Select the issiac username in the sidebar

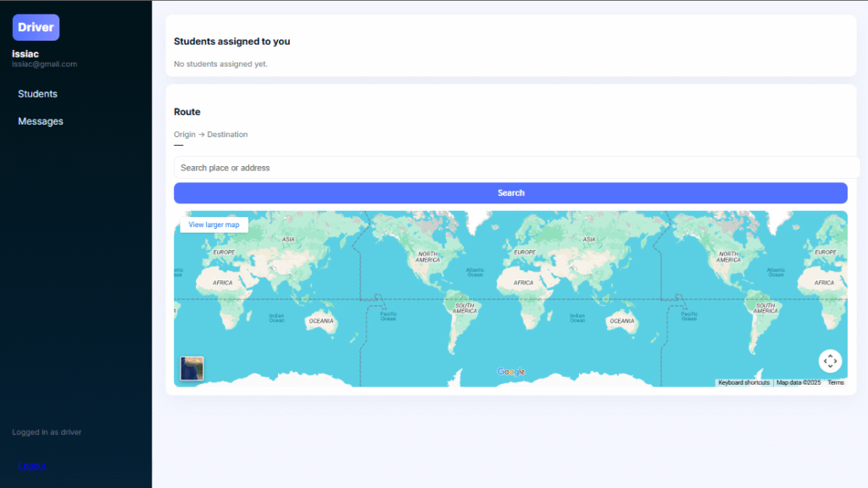[x=25, y=53]
